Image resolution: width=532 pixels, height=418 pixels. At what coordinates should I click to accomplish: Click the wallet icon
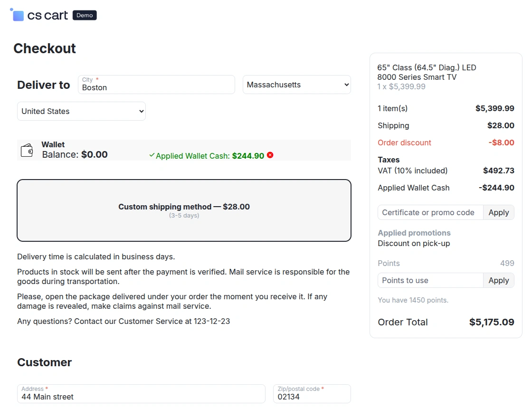(x=27, y=151)
